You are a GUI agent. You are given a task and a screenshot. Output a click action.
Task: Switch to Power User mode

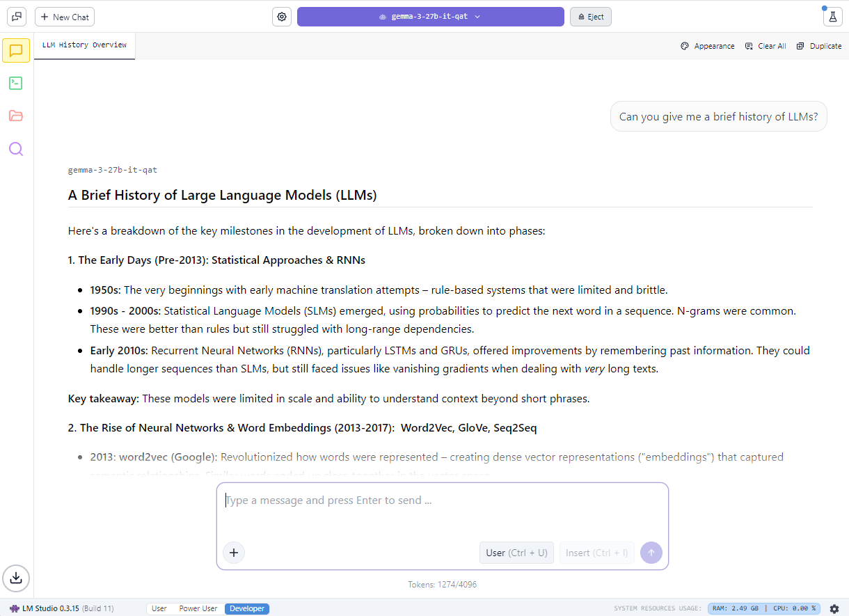coord(198,608)
